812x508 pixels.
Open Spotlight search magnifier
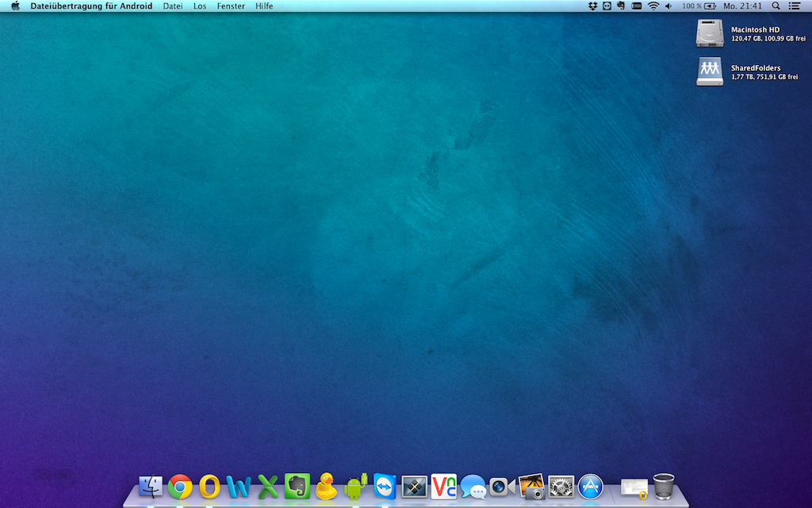(776, 6)
